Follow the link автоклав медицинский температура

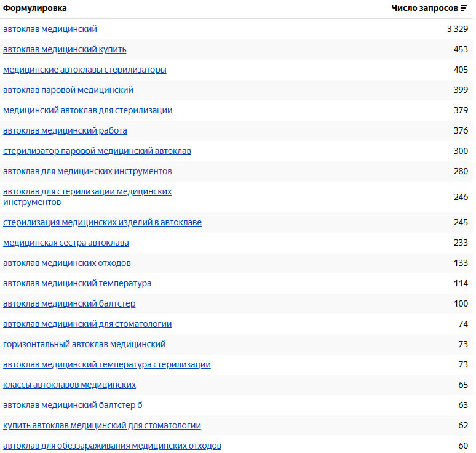(x=77, y=283)
